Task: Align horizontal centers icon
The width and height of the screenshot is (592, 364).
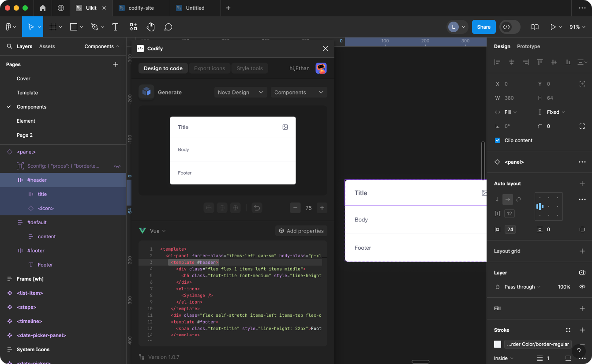Action: coord(512,62)
